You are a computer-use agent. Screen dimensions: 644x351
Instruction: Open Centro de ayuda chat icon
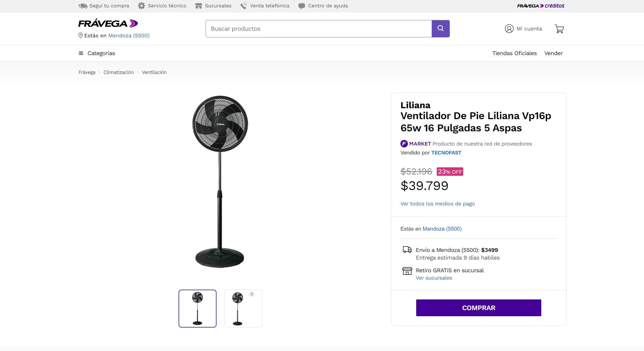(x=302, y=6)
